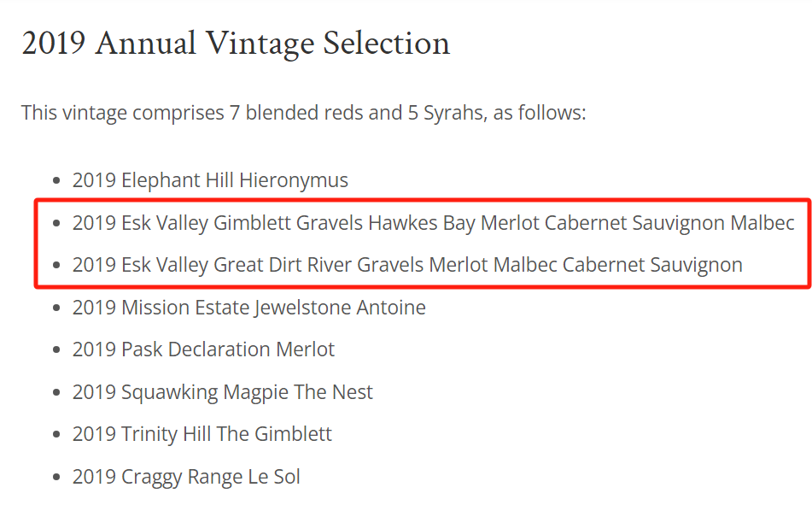Select the Craggy Range Le Sol item
This screenshot has height=505, width=812.
pos(186,477)
